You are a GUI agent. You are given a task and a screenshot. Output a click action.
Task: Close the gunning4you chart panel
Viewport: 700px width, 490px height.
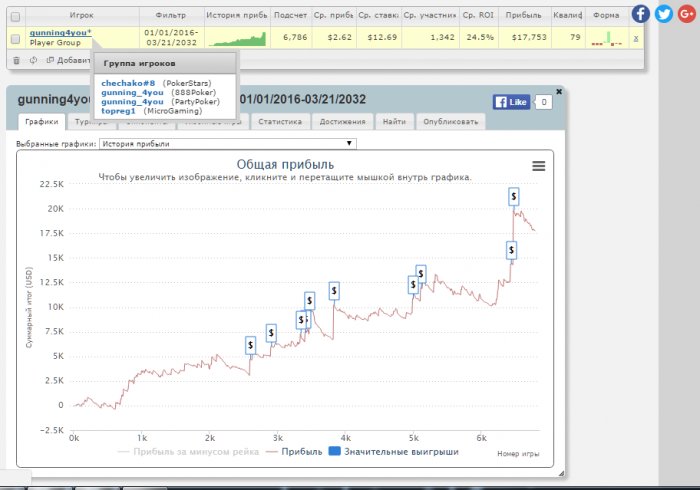pyautogui.click(x=559, y=92)
